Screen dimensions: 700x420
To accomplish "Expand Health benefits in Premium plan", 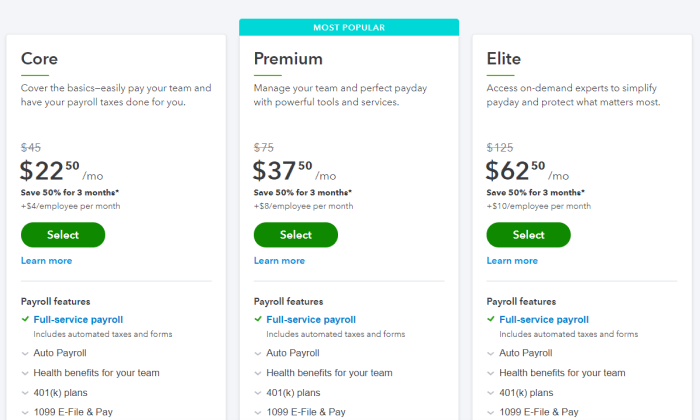I will pos(323,373).
